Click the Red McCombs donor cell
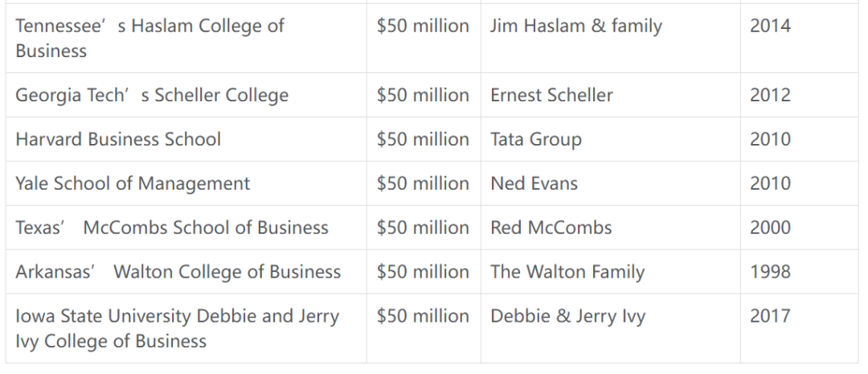This screenshot has height=374, width=868. pyautogui.click(x=611, y=228)
